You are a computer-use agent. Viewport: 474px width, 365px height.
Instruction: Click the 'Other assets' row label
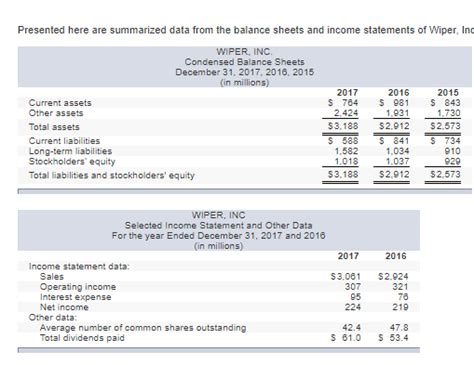click(56, 113)
